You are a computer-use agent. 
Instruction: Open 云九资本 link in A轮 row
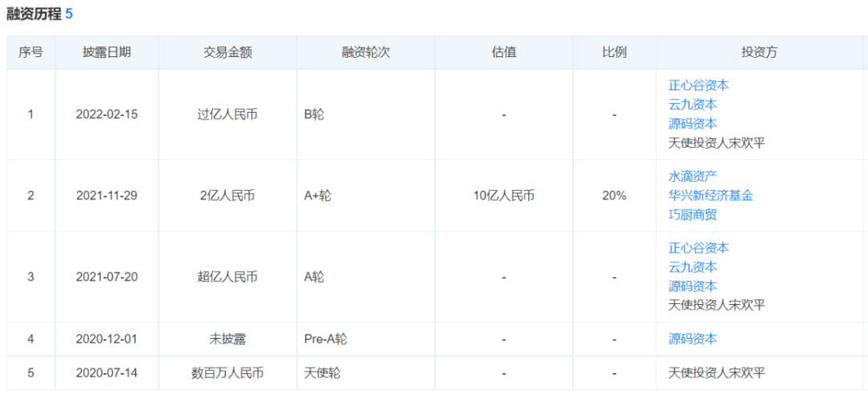pyautogui.click(x=693, y=267)
